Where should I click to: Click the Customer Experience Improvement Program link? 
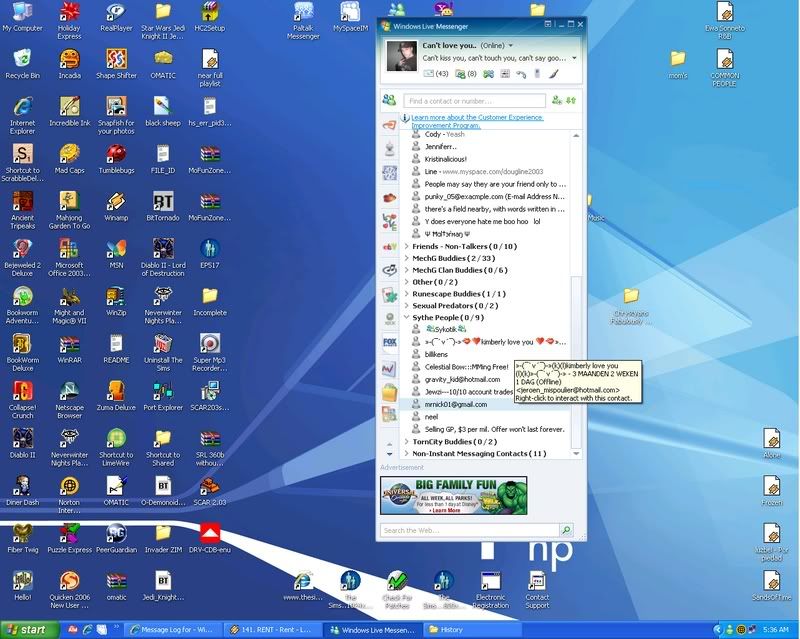tap(477, 121)
